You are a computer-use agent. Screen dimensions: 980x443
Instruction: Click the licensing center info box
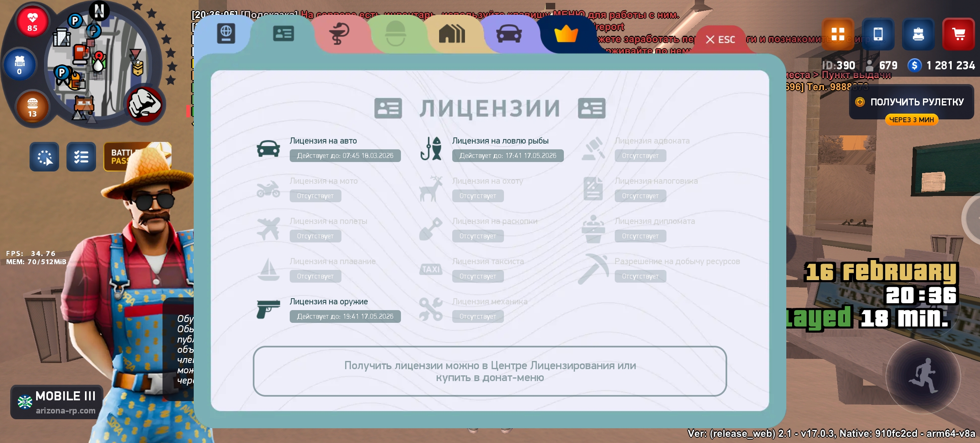pyautogui.click(x=490, y=371)
